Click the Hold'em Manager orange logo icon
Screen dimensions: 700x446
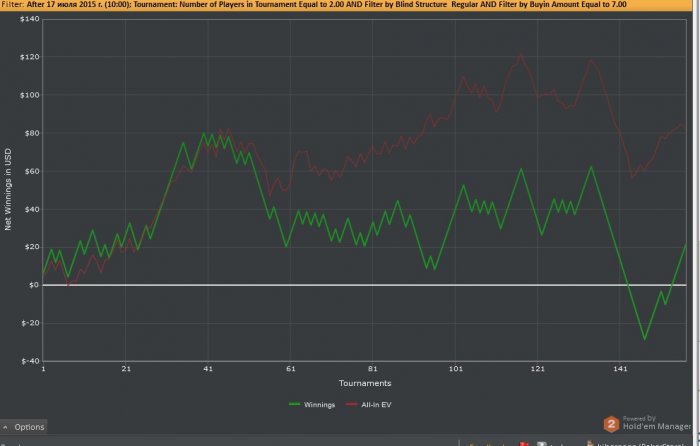click(611, 423)
